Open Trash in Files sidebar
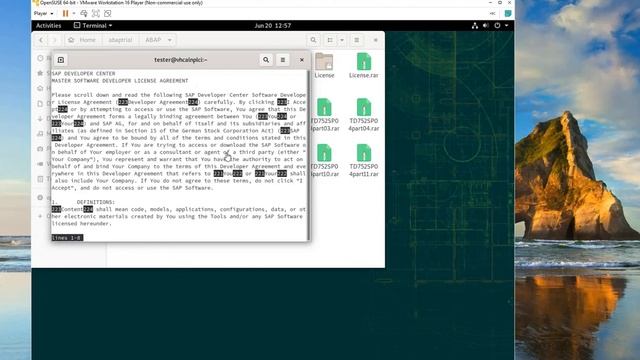640x360 pixels. click(40, 179)
